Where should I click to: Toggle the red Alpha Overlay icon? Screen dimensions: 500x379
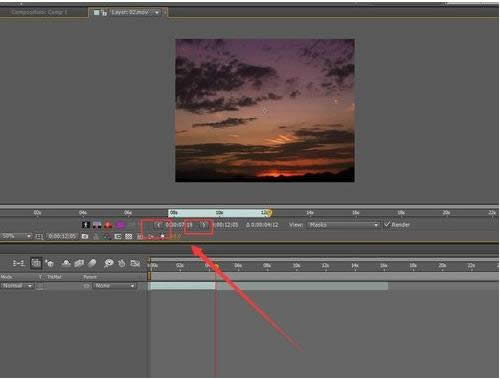tap(108, 225)
